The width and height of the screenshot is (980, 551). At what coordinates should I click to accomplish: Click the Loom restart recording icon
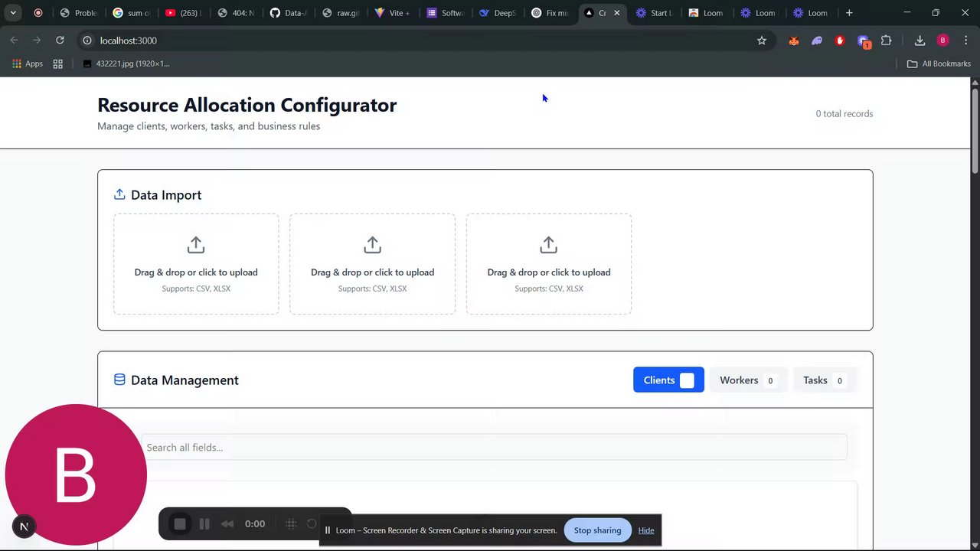pos(312,523)
